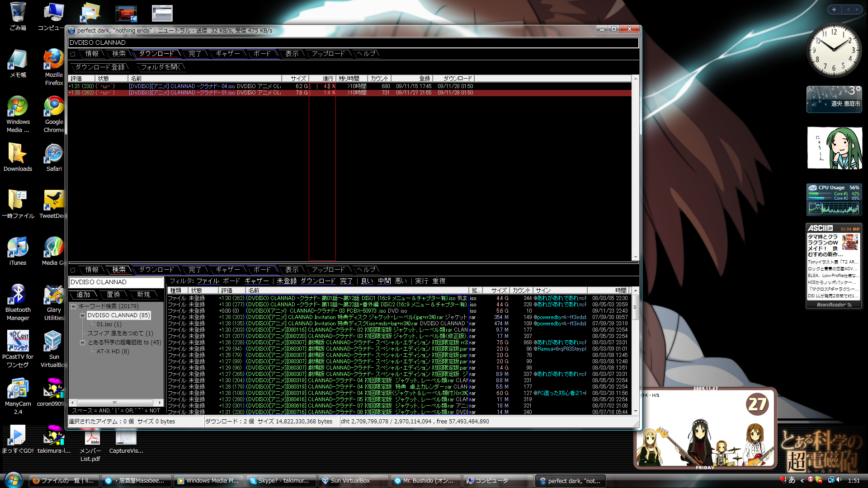The height and width of the screenshot is (488, 868).
Task: Open Sun VirtualBox taskbar button
Action: 353,481
